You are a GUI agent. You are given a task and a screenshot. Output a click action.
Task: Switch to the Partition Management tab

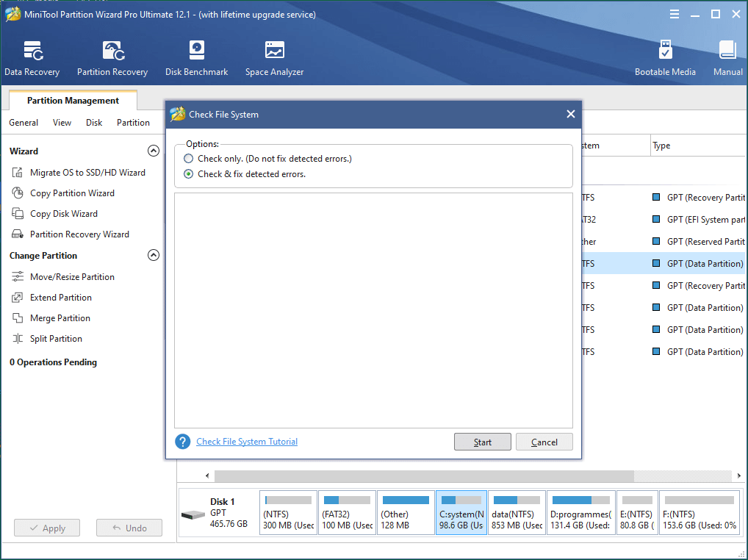click(73, 101)
